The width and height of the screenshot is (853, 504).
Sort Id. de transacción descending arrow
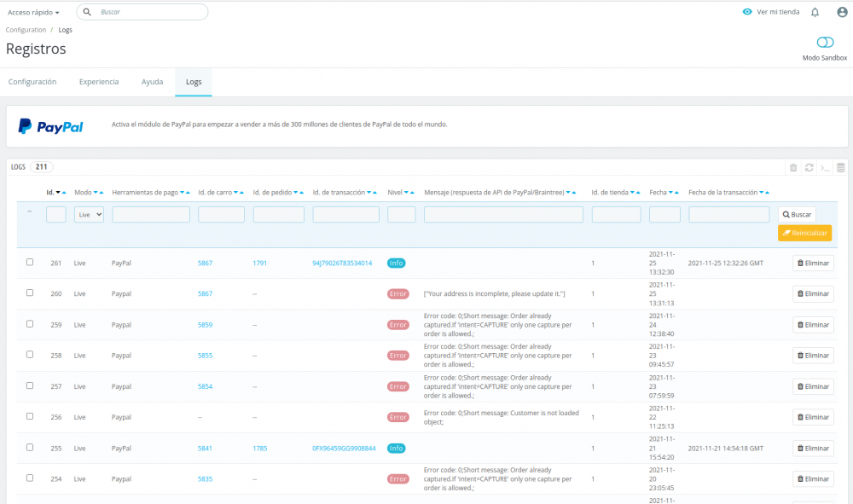click(368, 193)
